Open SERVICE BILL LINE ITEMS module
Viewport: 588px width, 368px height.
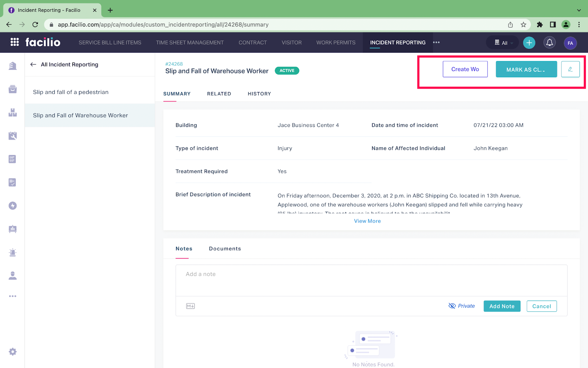point(110,43)
